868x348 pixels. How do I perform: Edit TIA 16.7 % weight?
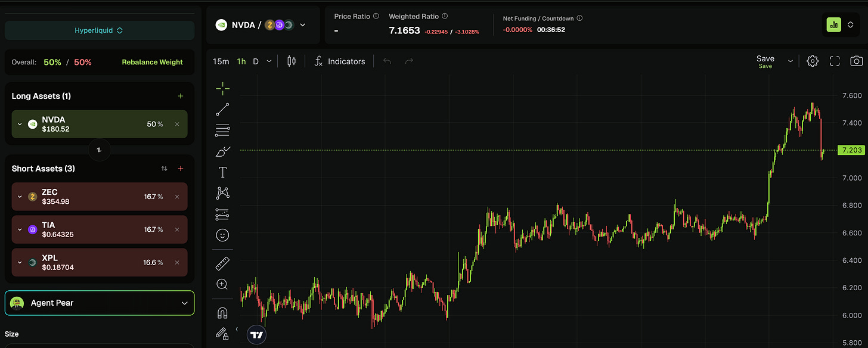tap(153, 229)
